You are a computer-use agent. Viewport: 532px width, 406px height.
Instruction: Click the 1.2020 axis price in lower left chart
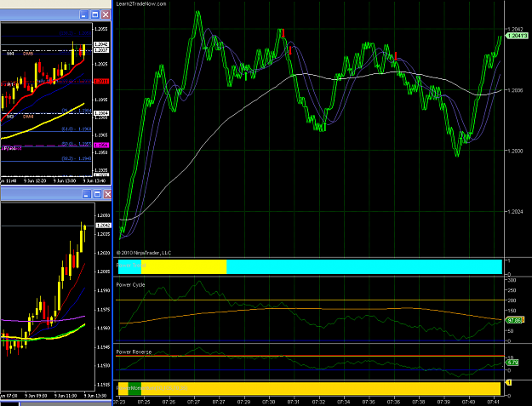[x=103, y=253]
